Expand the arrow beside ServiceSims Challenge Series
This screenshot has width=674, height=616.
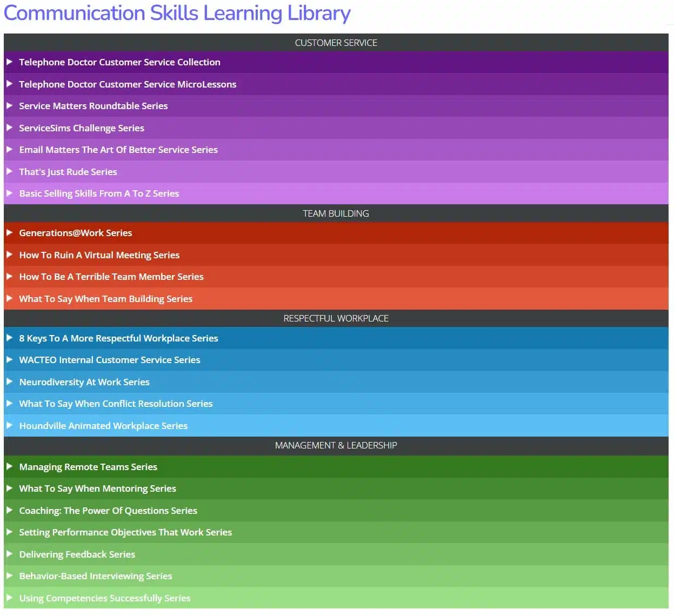(x=9, y=128)
